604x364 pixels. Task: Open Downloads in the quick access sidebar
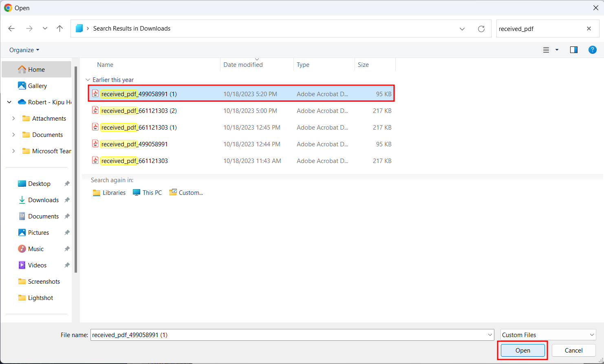[x=43, y=200]
